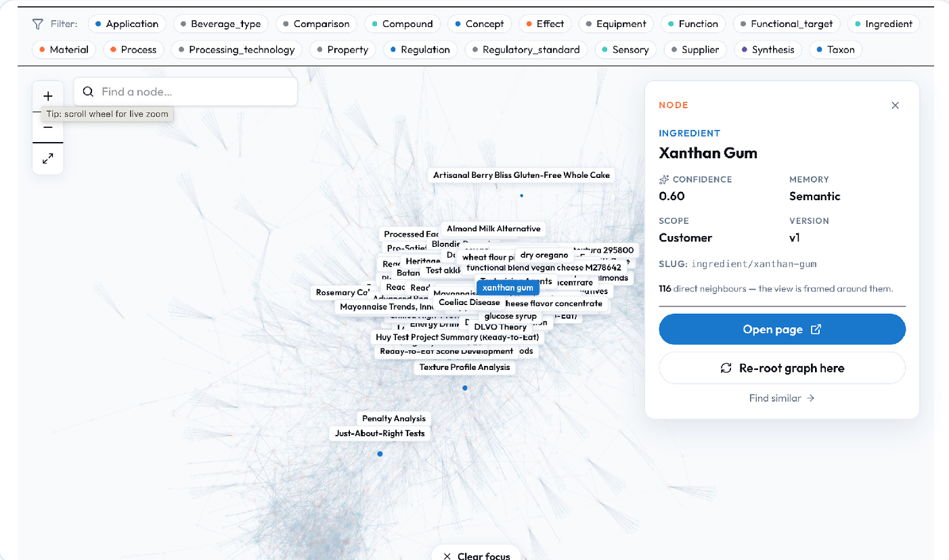Toggle the Synthesis filter chip

coord(768,49)
